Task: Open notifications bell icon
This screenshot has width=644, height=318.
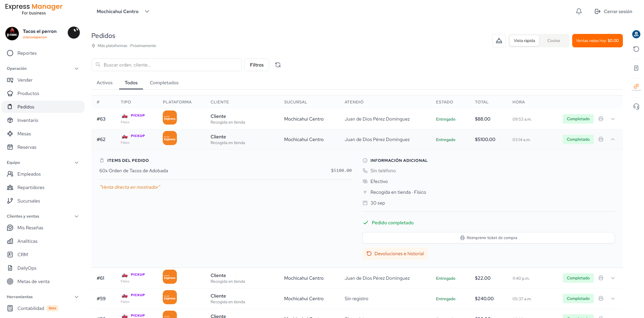Action: (x=579, y=11)
